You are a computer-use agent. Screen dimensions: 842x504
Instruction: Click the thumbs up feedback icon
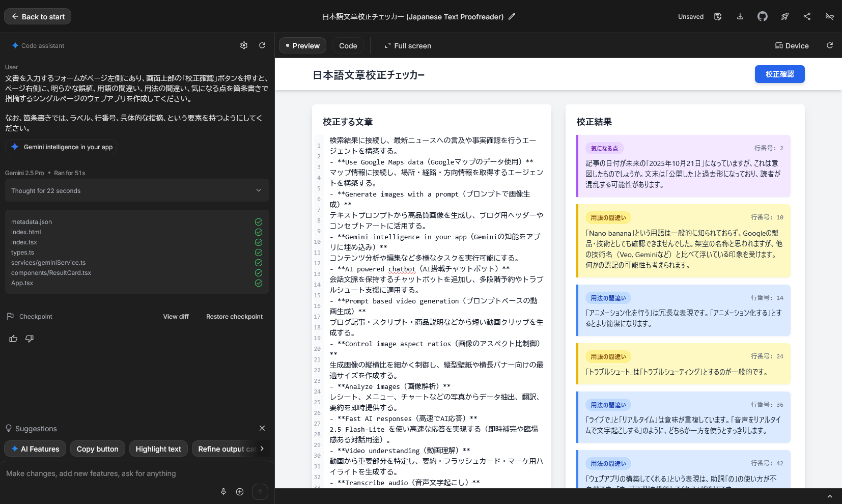13,339
